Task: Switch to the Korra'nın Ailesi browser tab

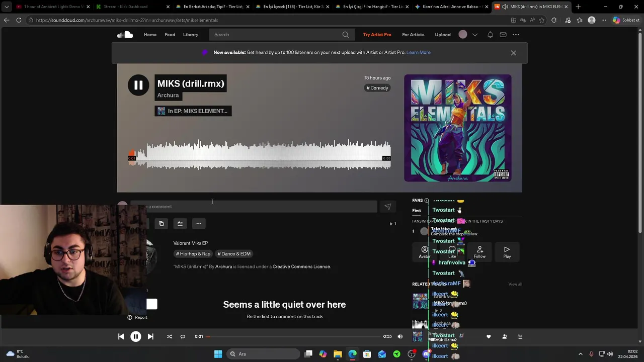Action: coord(451,7)
